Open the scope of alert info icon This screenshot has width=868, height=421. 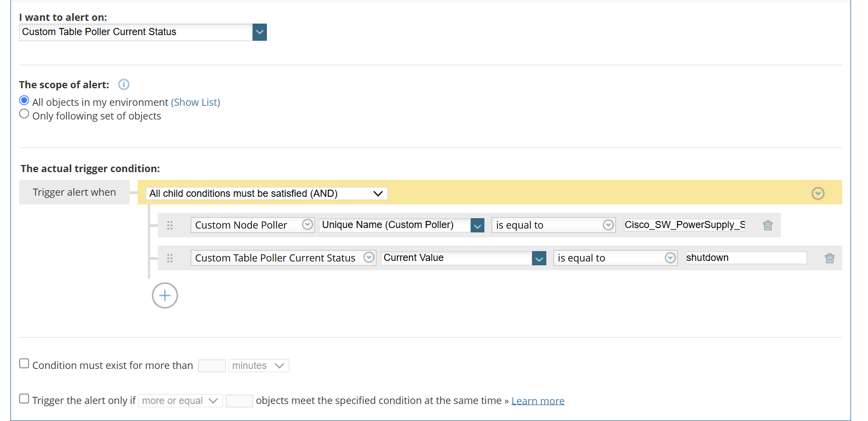[124, 84]
